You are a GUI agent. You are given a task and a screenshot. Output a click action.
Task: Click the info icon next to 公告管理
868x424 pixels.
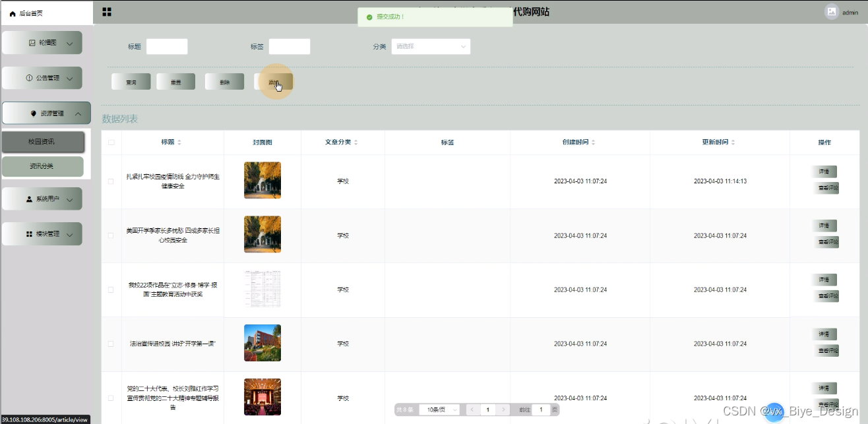[29, 78]
